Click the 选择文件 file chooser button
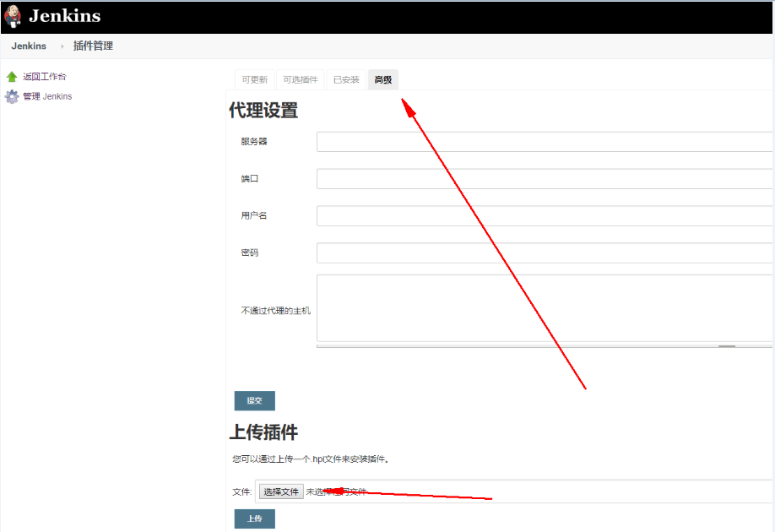Screen dimensions: 775x532 click(281, 491)
